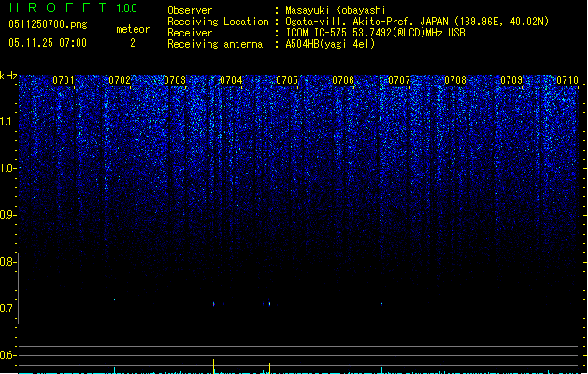Click the 0.8 kHz axis label
This screenshot has width=588, height=374.
pyautogui.click(x=7, y=262)
